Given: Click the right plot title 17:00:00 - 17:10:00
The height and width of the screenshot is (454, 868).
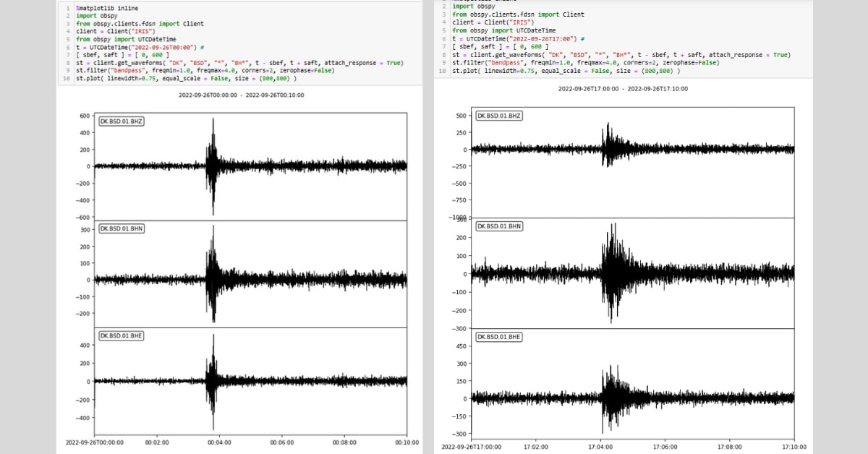Looking at the screenshot, I should [623, 89].
